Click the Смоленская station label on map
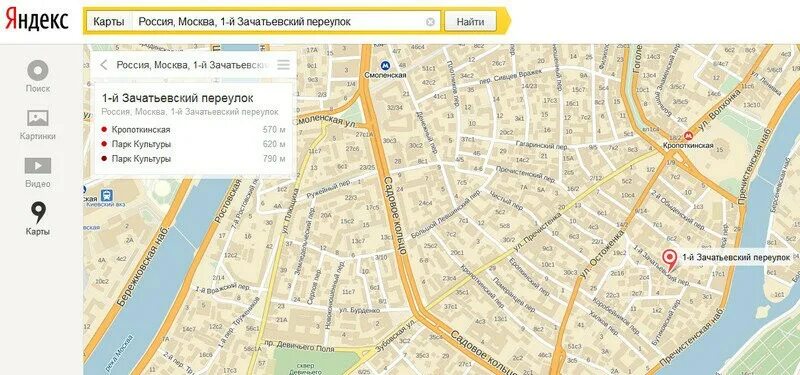This screenshot has height=375, width=800. [386, 75]
